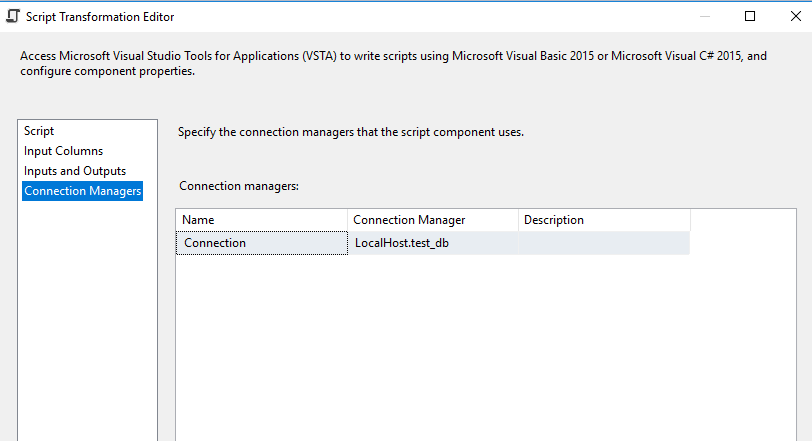812x441 pixels.
Task: Click the Connection Manager column header
Action: pos(432,220)
